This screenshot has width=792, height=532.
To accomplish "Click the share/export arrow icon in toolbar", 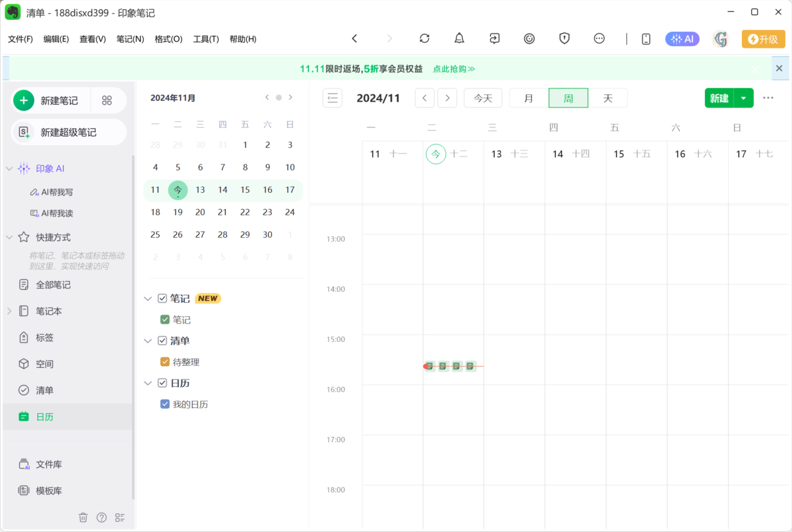I will (x=494, y=39).
